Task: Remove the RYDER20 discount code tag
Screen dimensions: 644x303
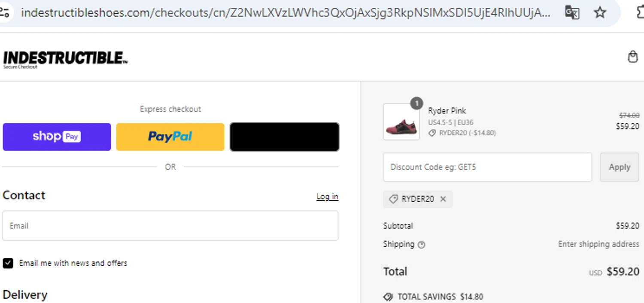Action: coord(443,199)
